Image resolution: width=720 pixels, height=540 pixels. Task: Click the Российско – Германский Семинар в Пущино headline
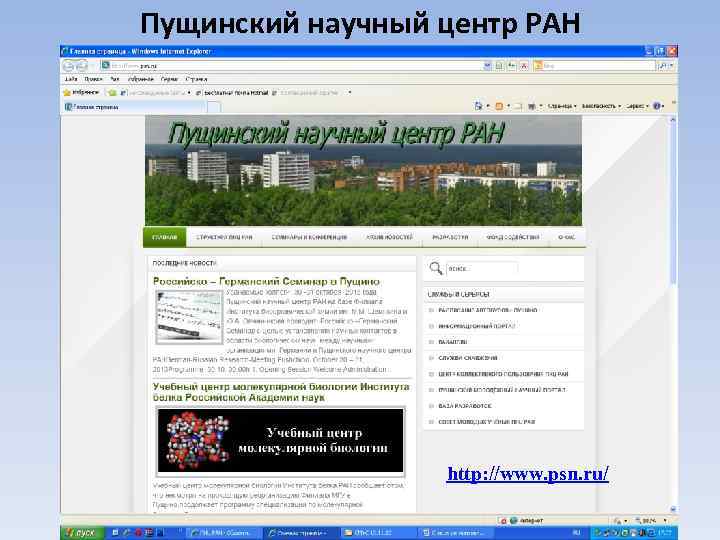pos(266,281)
